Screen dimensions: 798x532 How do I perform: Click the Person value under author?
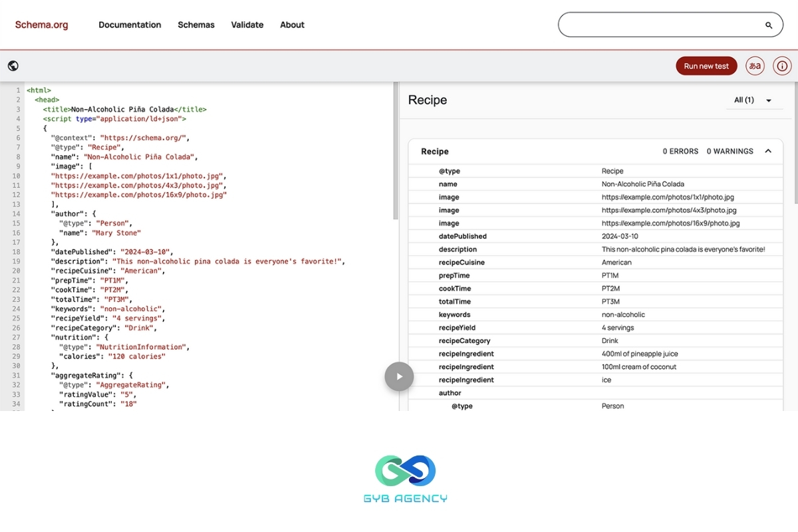(612, 406)
